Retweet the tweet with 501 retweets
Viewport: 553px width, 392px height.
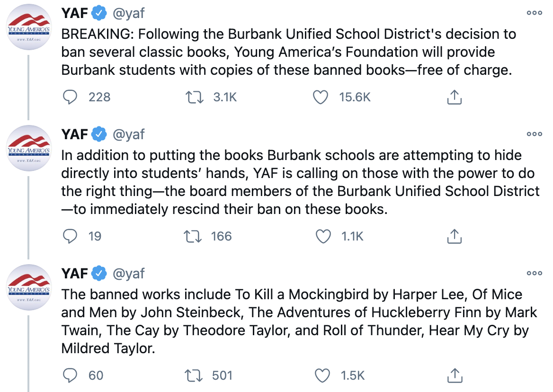[194, 375]
